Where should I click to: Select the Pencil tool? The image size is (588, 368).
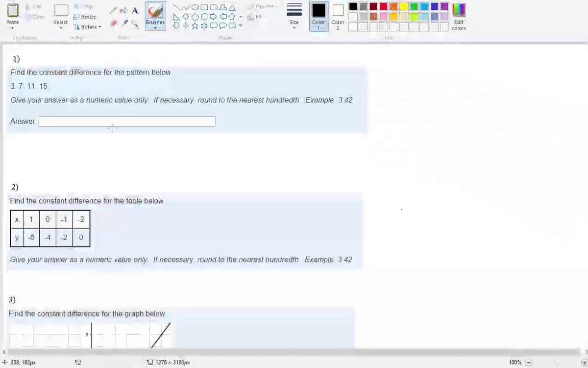(x=113, y=11)
